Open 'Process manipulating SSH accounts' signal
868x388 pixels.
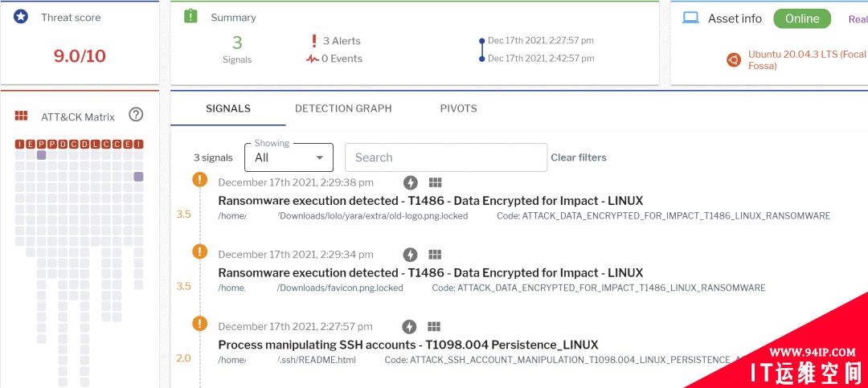click(x=408, y=345)
